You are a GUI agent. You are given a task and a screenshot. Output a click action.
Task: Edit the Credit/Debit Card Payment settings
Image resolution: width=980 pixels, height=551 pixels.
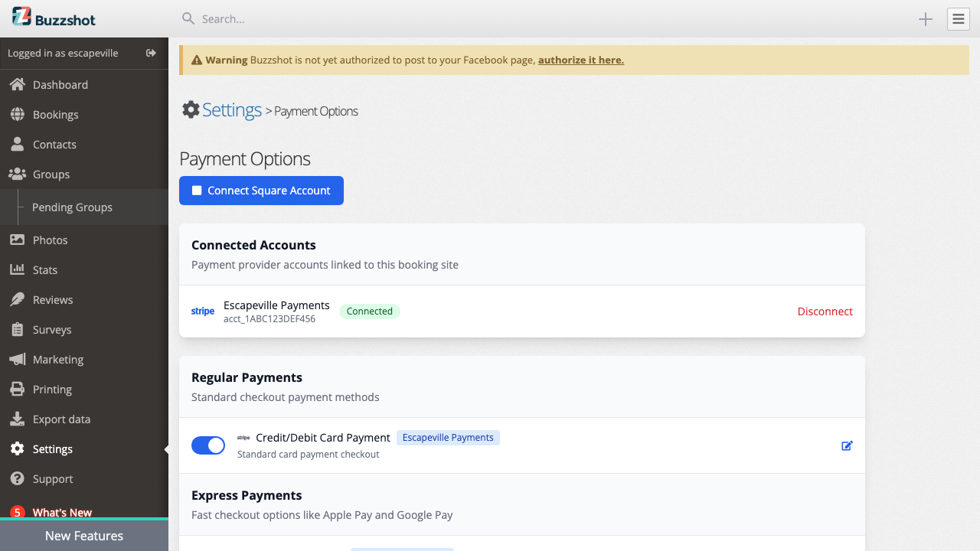[847, 445]
